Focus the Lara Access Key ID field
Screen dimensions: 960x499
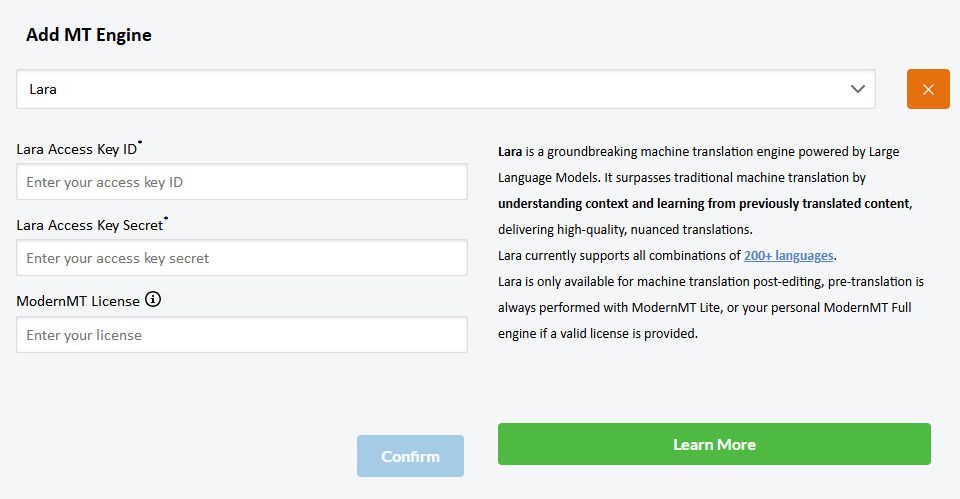click(242, 182)
